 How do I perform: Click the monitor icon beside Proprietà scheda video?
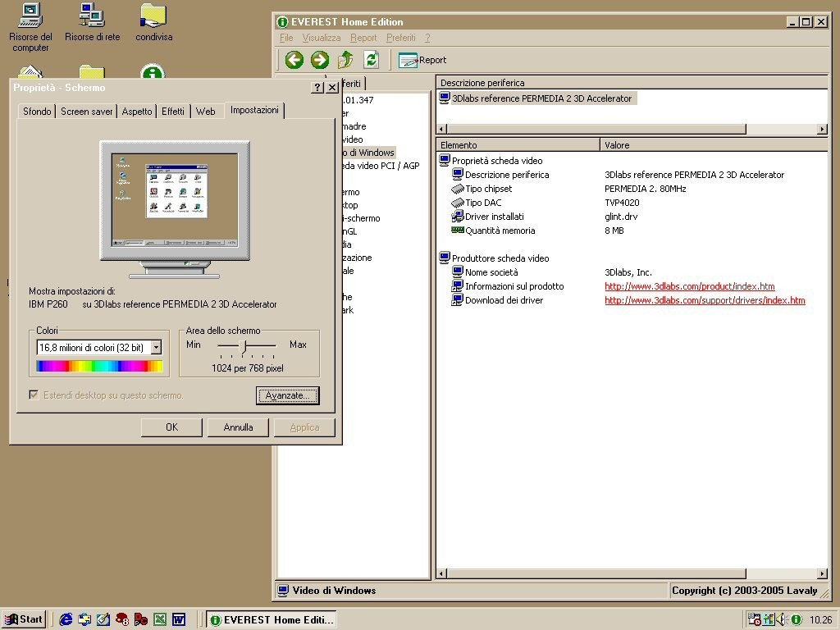point(445,160)
